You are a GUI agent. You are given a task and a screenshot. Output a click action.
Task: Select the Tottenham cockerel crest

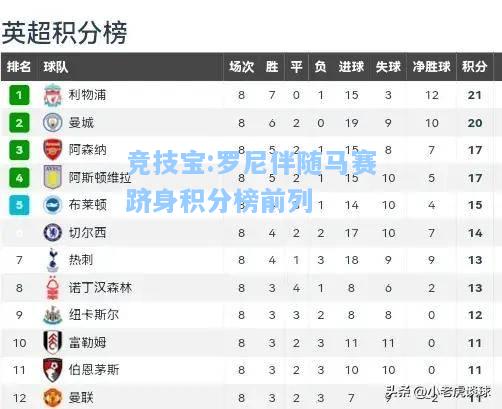(53, 260)
